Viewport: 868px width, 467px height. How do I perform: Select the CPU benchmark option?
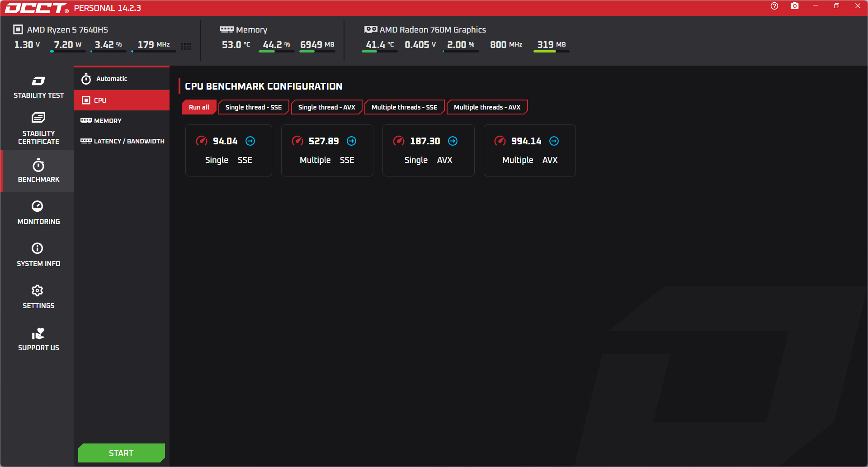[x=122, y=100]
